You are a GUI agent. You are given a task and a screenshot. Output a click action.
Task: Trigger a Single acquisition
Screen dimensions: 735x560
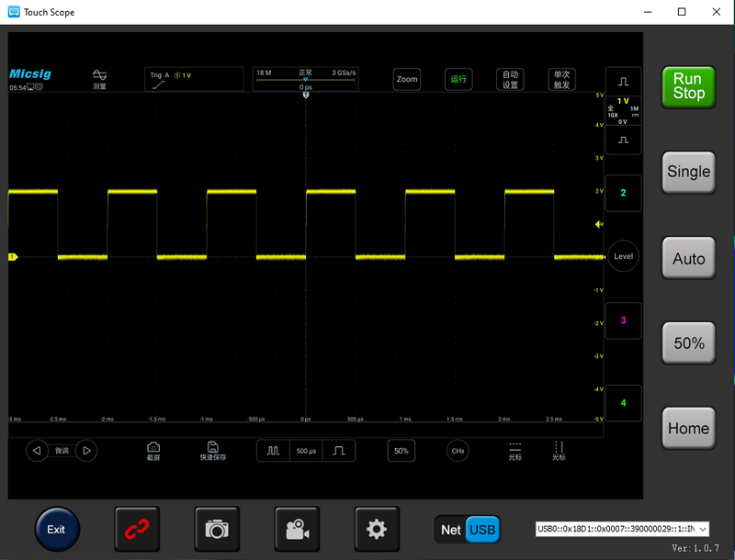pyautogui.click(x=688, y=172)
